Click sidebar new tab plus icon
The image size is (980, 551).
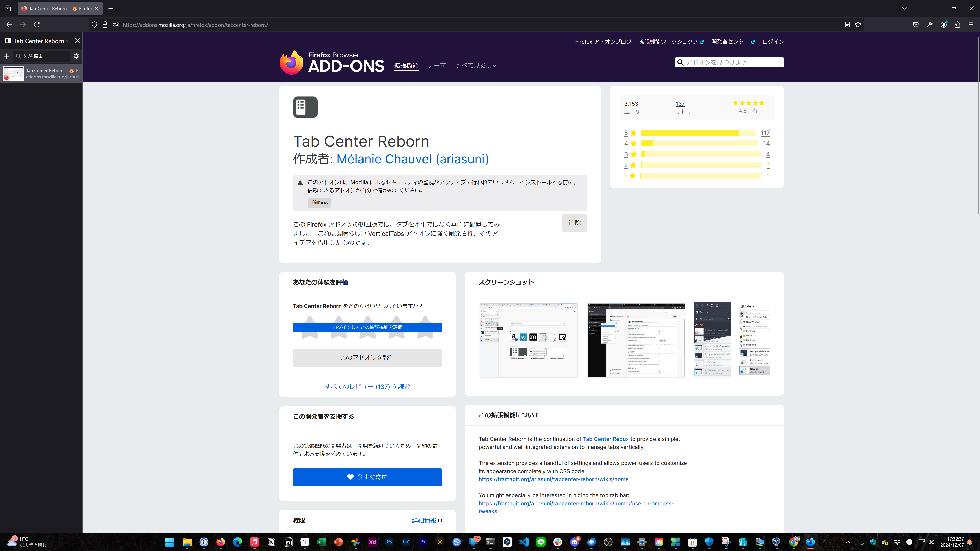6,56
